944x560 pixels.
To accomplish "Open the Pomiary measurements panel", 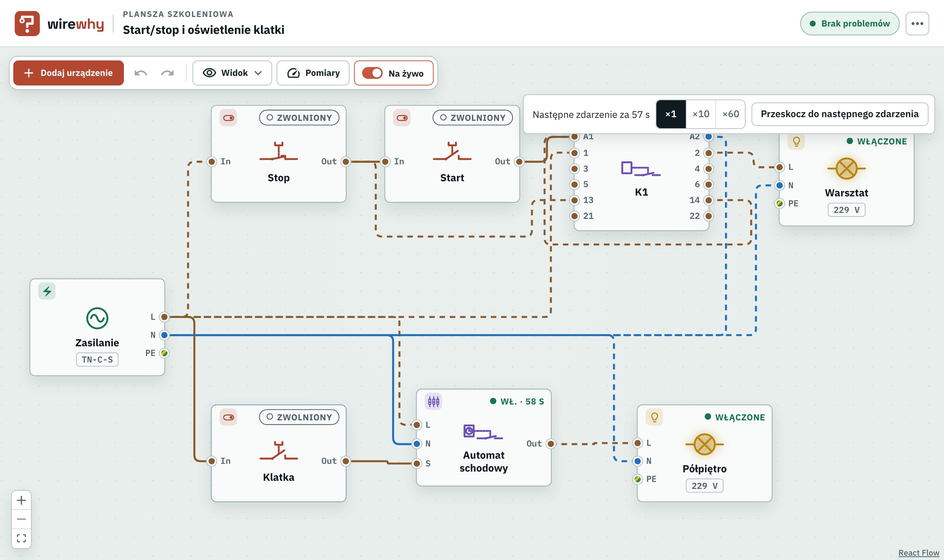I will click(x=313, y=73).
